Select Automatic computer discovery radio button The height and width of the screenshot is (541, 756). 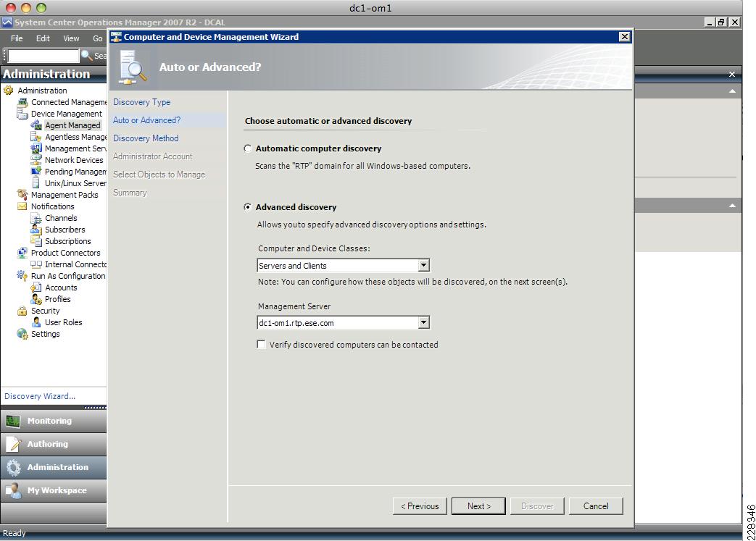(248, 149)
